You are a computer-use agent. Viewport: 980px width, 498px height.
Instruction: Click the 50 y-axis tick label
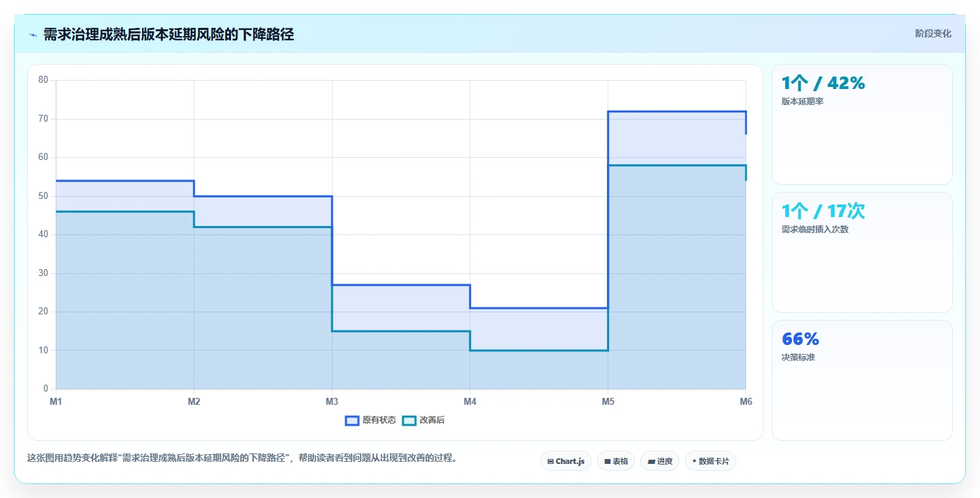click(43, 196)
